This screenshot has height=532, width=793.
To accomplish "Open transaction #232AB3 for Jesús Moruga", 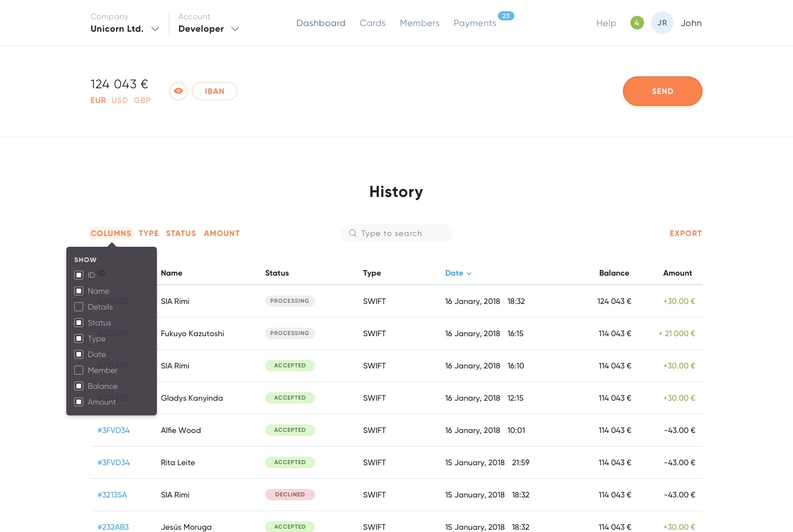I will [113, 527].
